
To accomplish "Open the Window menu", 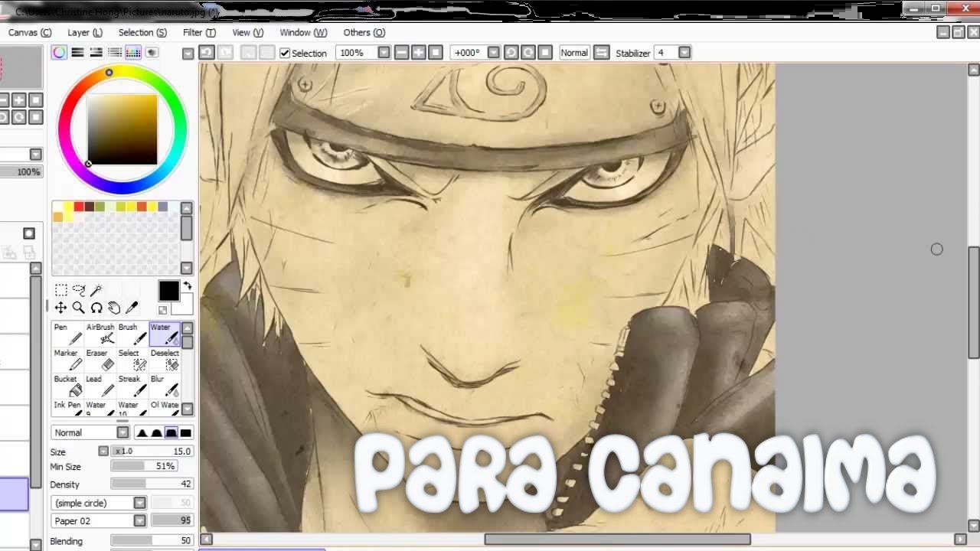I will click(x=303, y=32).
